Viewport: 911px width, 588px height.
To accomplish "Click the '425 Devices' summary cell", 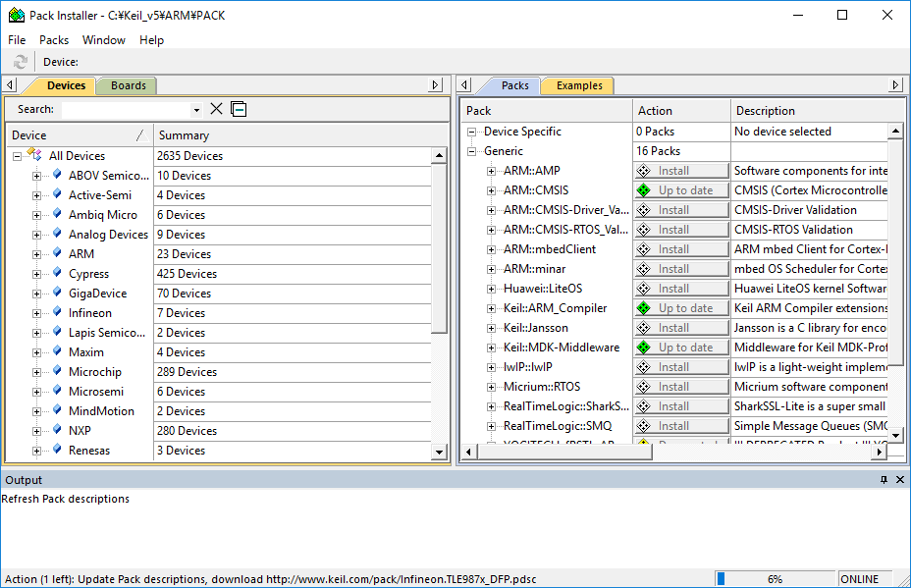I will (293, 274).
